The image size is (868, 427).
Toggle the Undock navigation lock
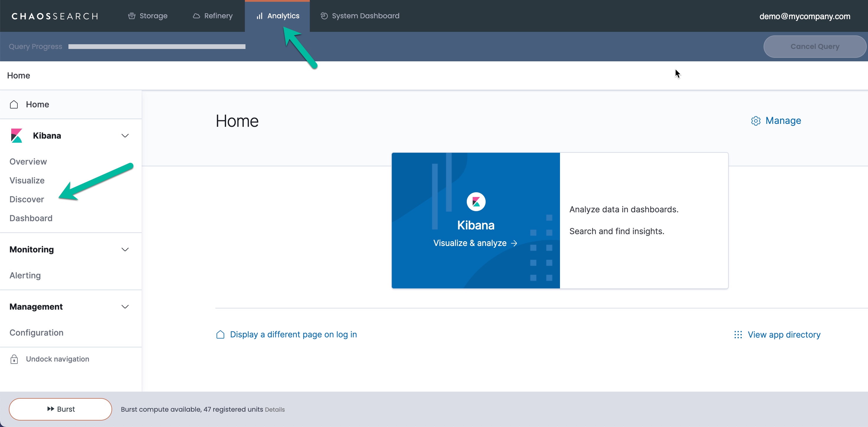pyautogui.click(x=14, y=359)
